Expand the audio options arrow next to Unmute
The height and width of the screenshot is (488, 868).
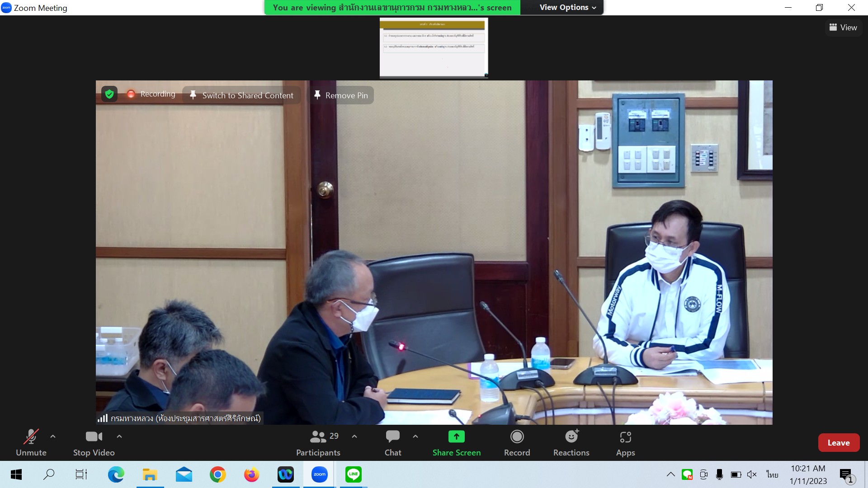click(x=53, y=436)
